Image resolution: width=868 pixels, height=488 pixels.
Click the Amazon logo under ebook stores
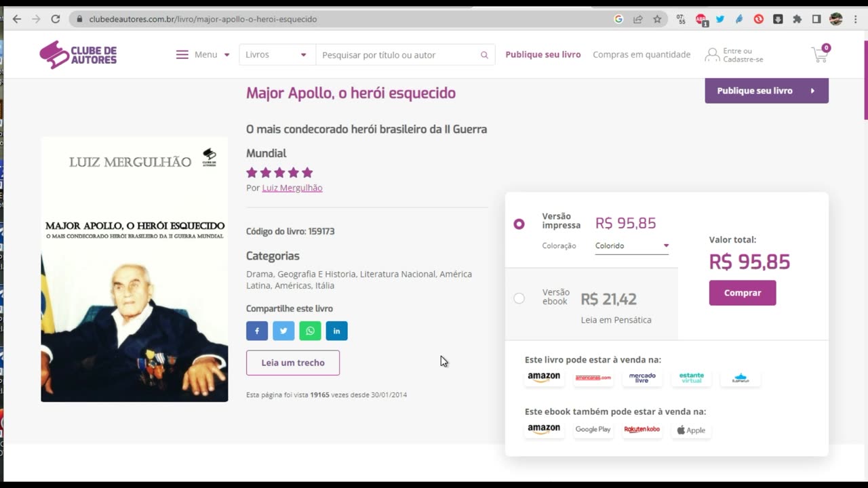(544, 430)
